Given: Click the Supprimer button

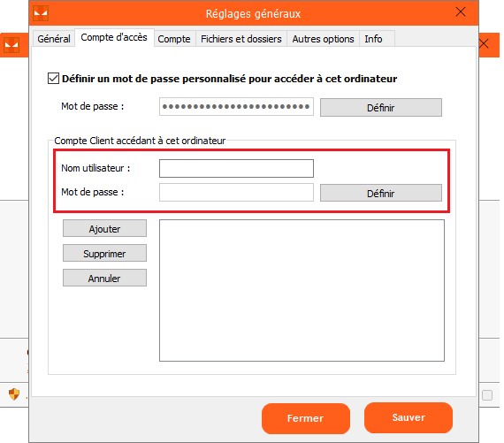Looking at the screenshot, I should [105, 253].
